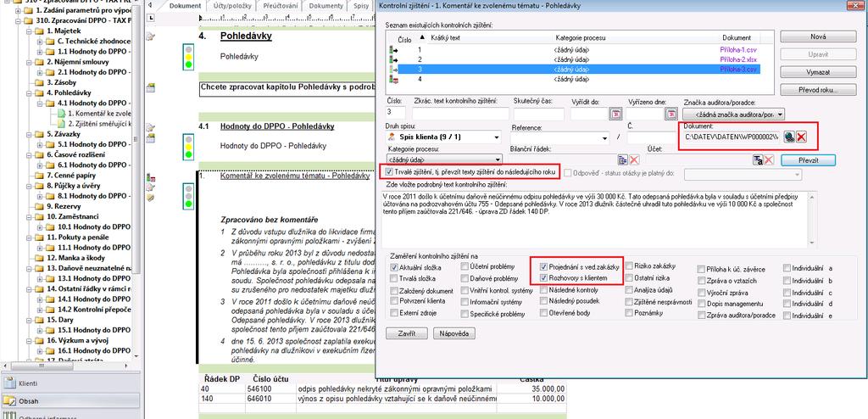Image resolution: width=868 pixels, height=419 pixels.
Task: Click Nová button
Action: coord(817,36)
